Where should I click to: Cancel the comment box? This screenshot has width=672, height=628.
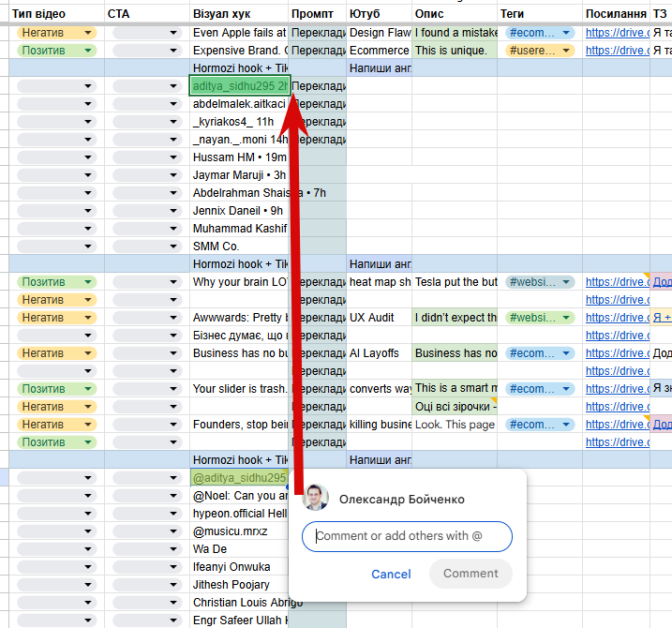click(391, 574)
